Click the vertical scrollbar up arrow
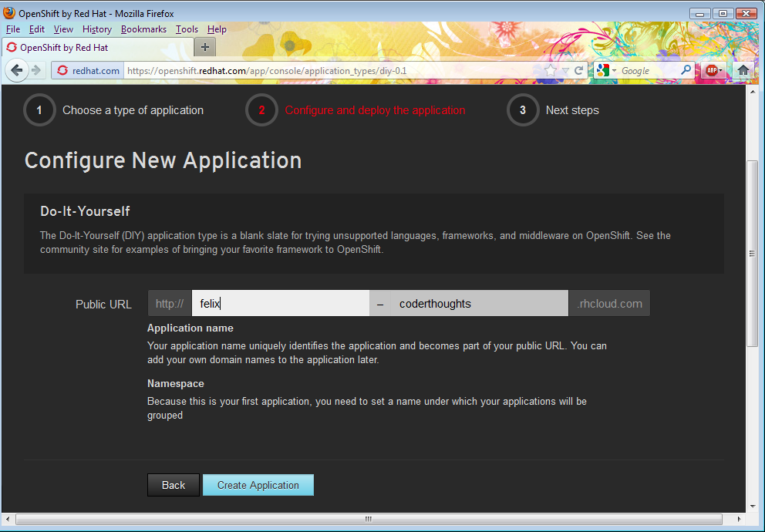Viewport: 765px width, 532px height. coord(752,91)
